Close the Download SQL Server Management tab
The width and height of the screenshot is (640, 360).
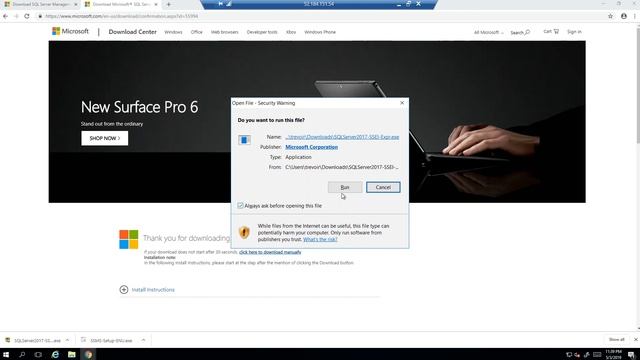[x=76, y=4]
